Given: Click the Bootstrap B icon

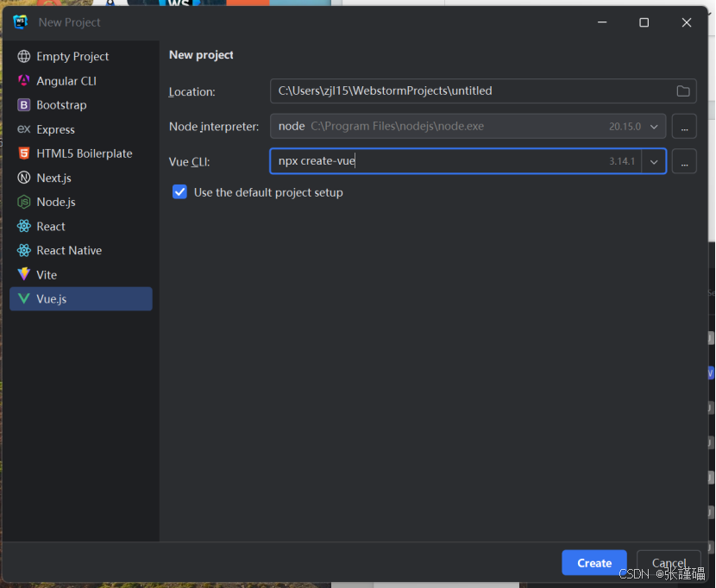Looking at the screenshot, I should pos(24,105).
